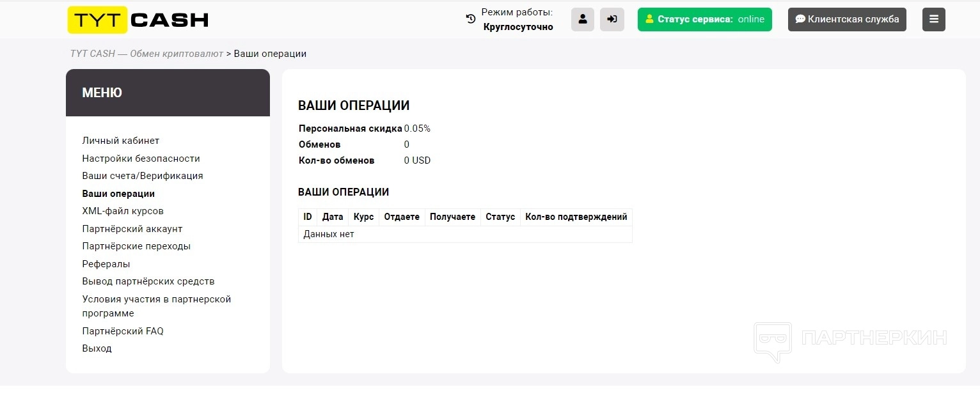Go to TYT CASH breadcrumb link
The width and height of the screenshot is (980, 397).
[146, 54]
